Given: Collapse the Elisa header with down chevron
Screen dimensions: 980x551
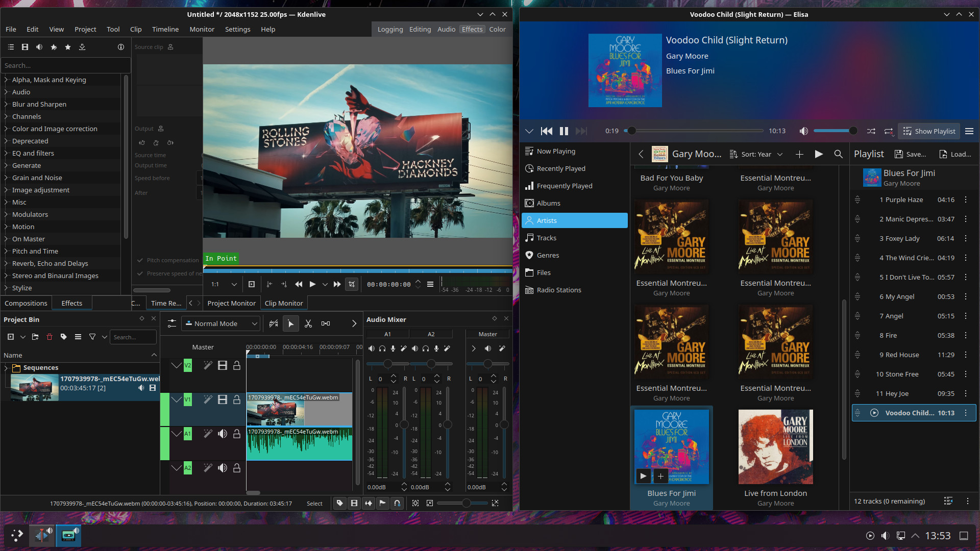Looking at the screenshot, I should click(x=529, y=131).
